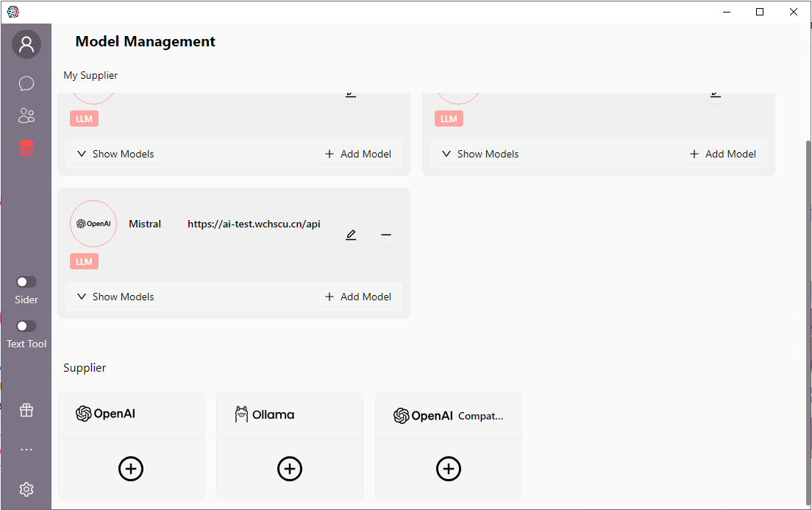This screenshot has width=812, height=510.
Task: Edit the Mistral supplier with pencil icon
Action: [x=351, y=235]
